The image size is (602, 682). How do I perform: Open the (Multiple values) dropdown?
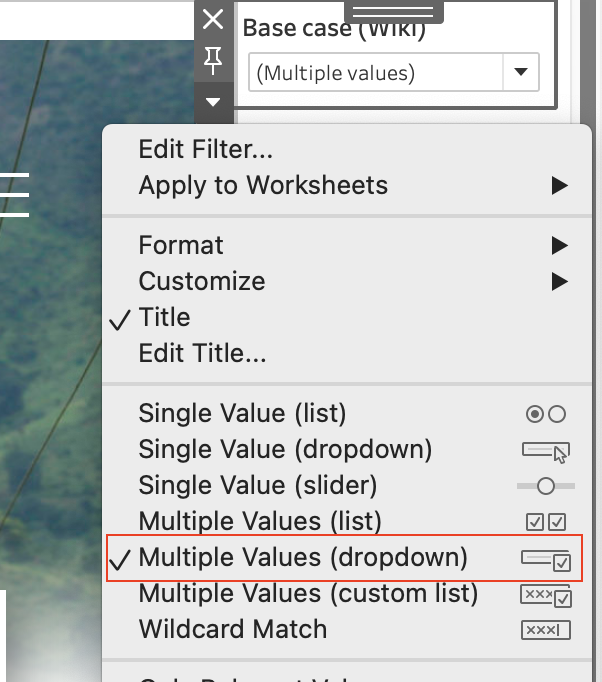(394, 72)
